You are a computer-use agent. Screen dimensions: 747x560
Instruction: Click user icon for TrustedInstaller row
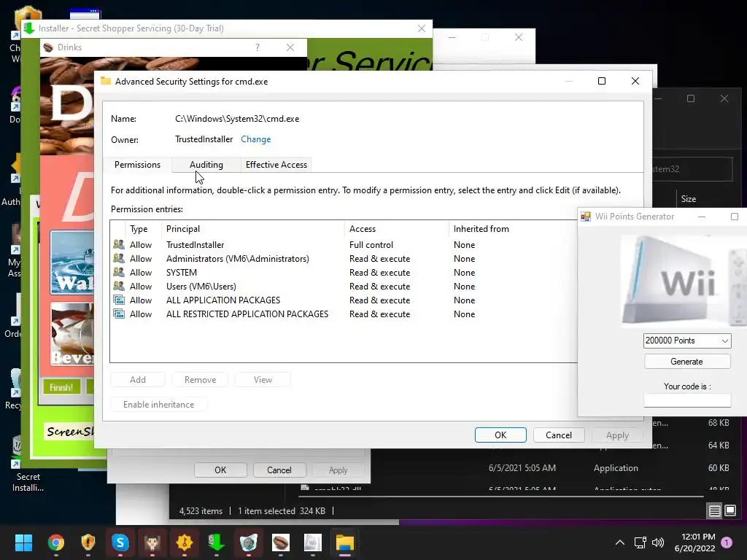pos(119,245)
